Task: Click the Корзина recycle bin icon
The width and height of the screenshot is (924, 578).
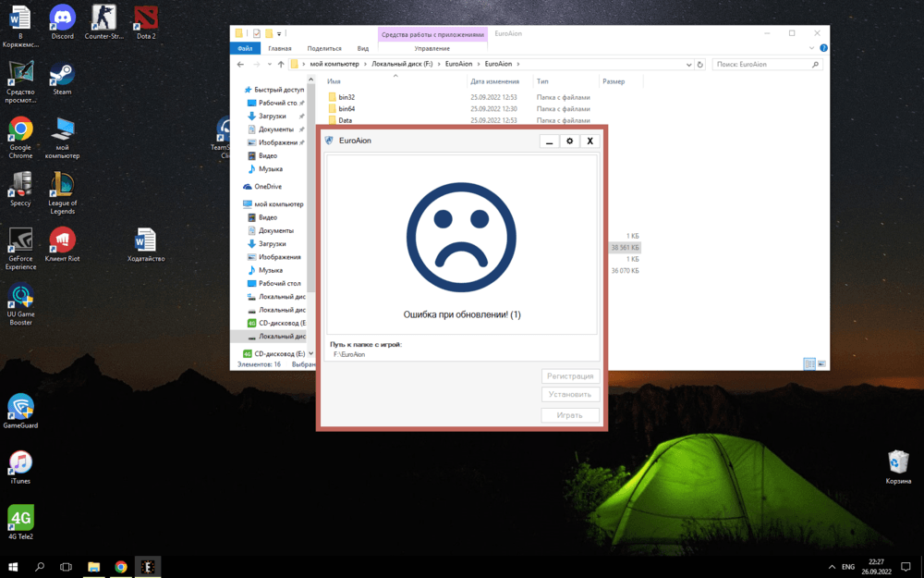Action: click(x=898, y=462)
